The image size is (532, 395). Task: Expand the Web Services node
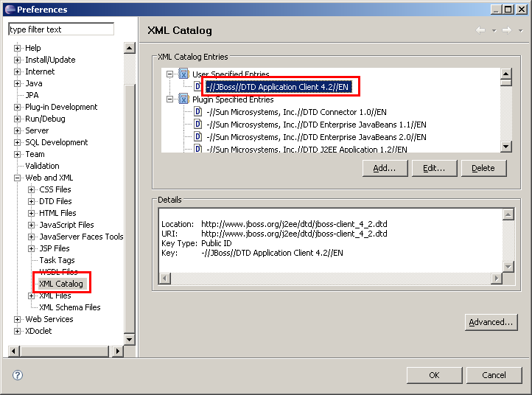17,319
